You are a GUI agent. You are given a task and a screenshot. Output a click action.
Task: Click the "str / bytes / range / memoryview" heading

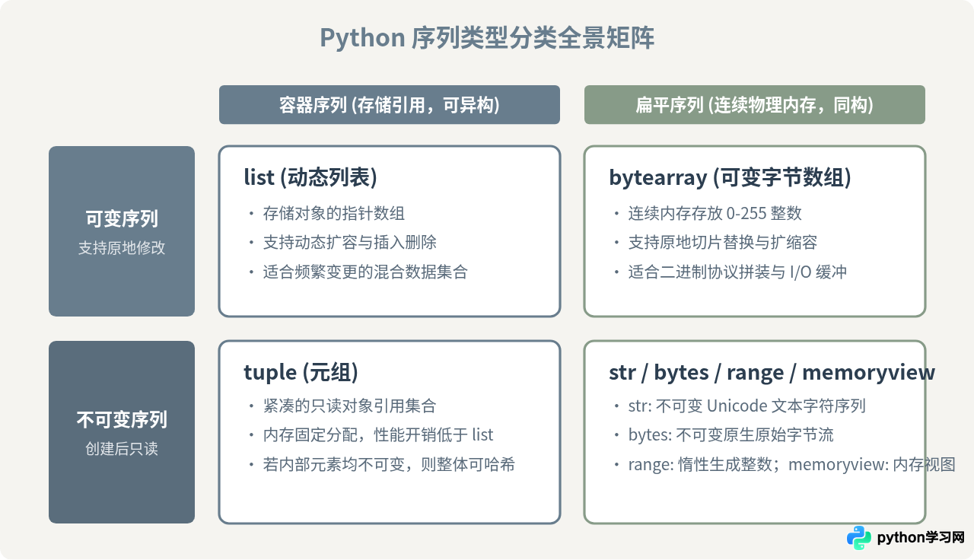pos(772,372)
